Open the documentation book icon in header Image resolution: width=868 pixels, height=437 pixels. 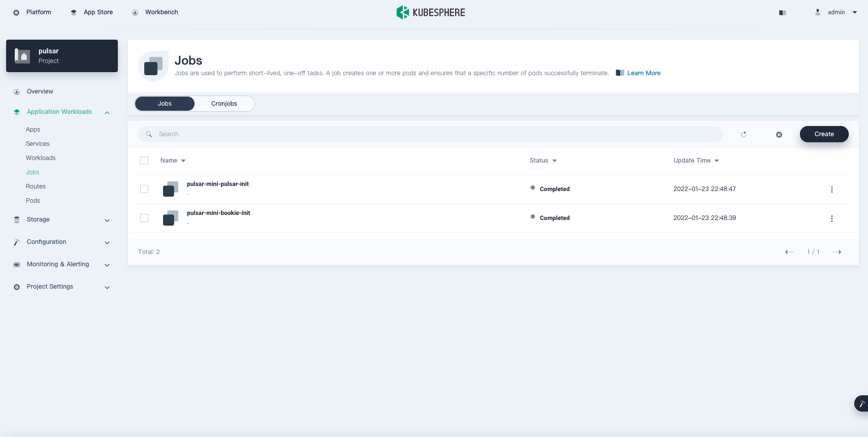pyautogui.click(x=783, y=13)
